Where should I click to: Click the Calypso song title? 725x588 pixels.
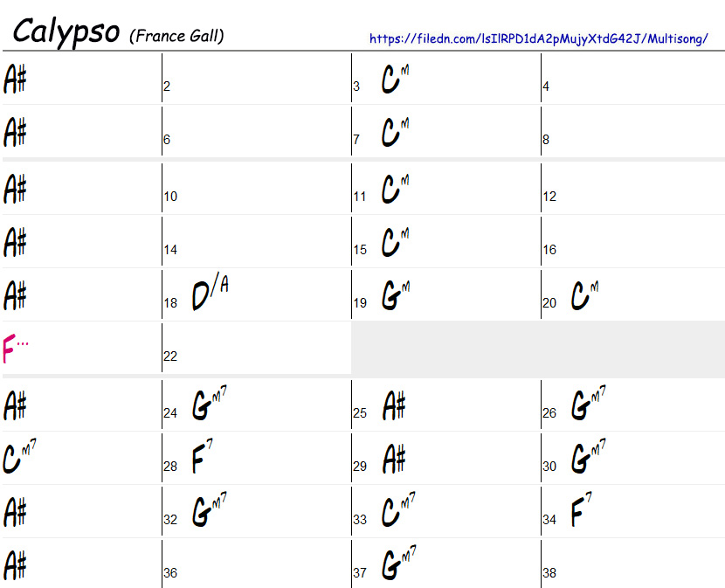pyautogui.click(x=66, y=31)
